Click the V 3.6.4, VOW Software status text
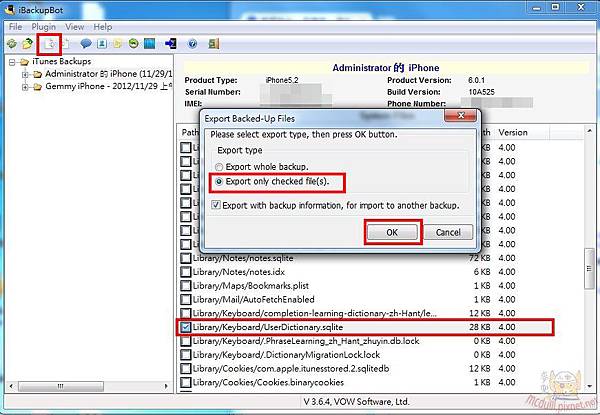This screenshot has height=415, width=600. (356, 402)
